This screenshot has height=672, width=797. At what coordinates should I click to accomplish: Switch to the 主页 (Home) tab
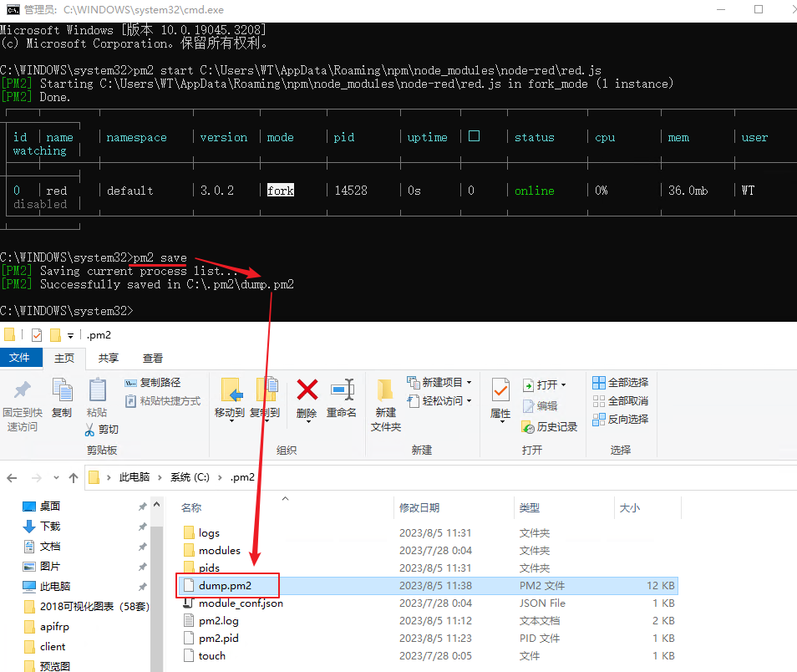click(64, 358)
